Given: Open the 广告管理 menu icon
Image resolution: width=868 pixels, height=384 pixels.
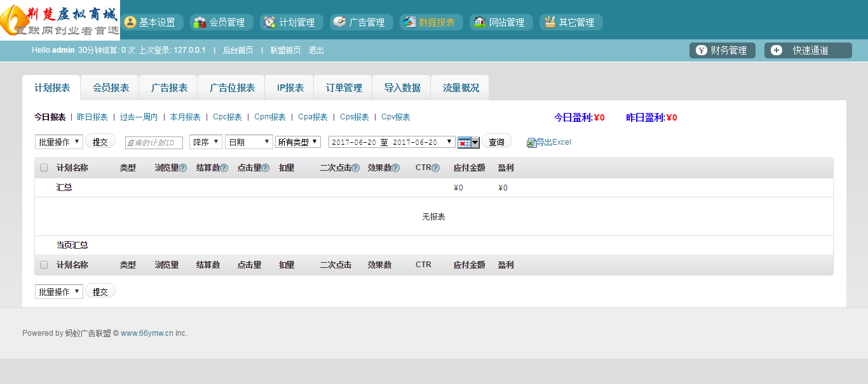Looking at the screenshot, I should tap(339, 22).
